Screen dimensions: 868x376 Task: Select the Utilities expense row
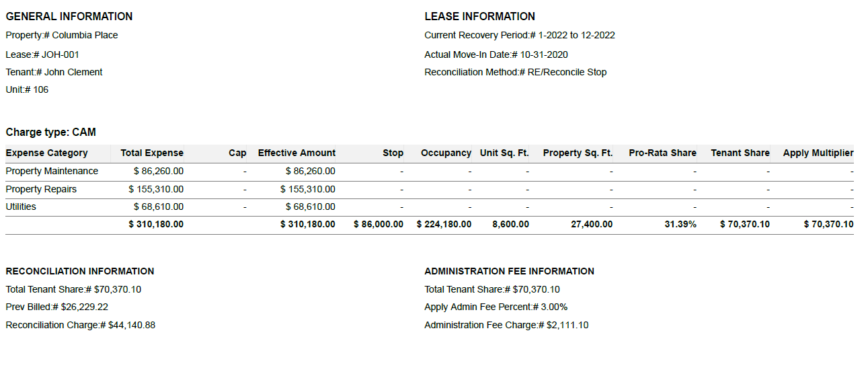tap(430, 207)
